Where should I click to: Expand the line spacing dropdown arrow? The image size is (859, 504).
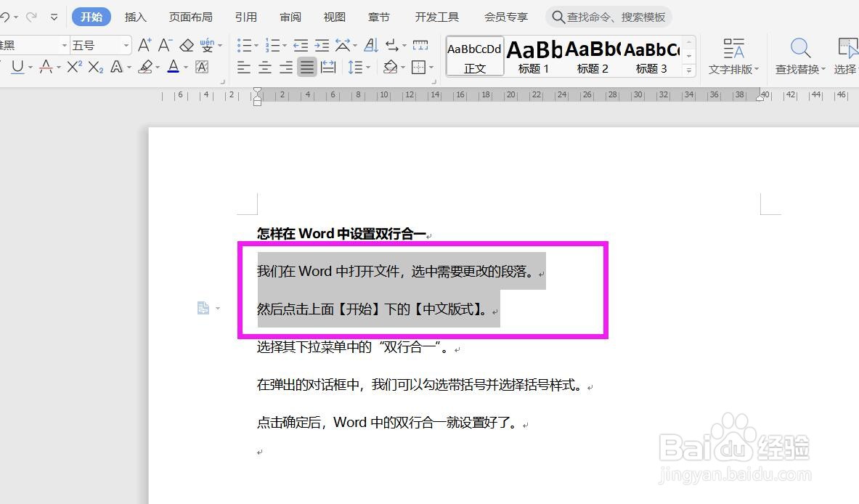pyautogui.click(x=367, y=68)
